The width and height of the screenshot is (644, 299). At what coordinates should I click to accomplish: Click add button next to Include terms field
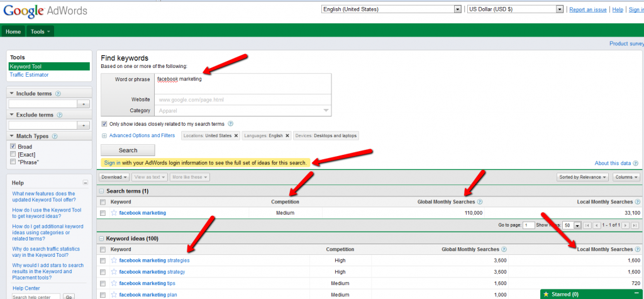[84, 104]
